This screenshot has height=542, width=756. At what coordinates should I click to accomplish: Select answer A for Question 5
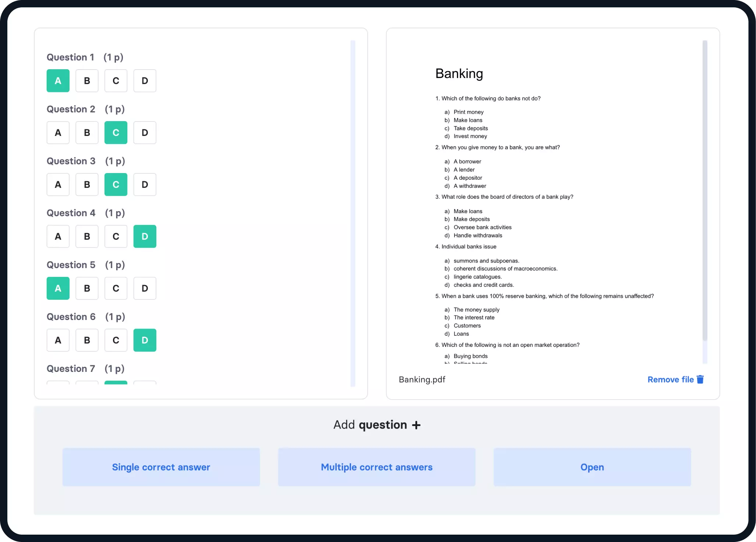57,288
